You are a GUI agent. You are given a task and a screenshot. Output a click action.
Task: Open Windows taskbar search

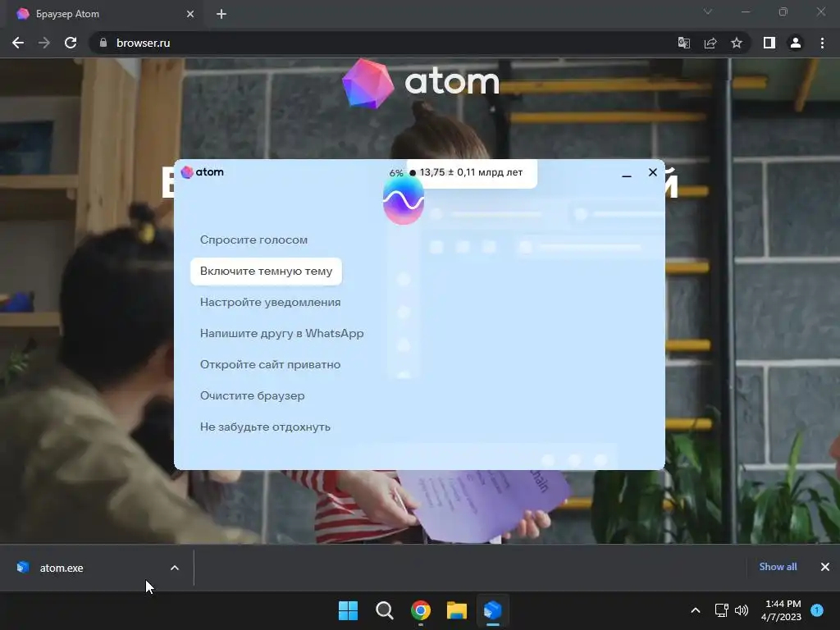click(384, 610)
